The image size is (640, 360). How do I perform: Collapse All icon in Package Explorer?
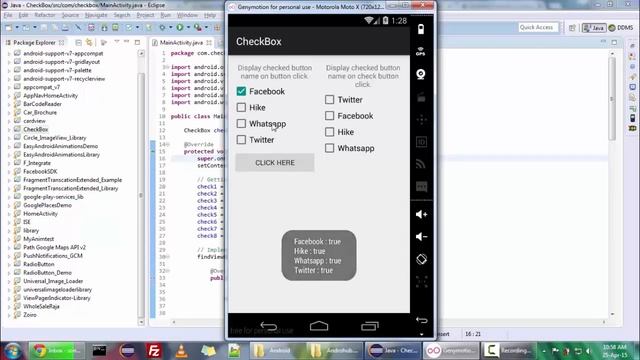point(78,42)
